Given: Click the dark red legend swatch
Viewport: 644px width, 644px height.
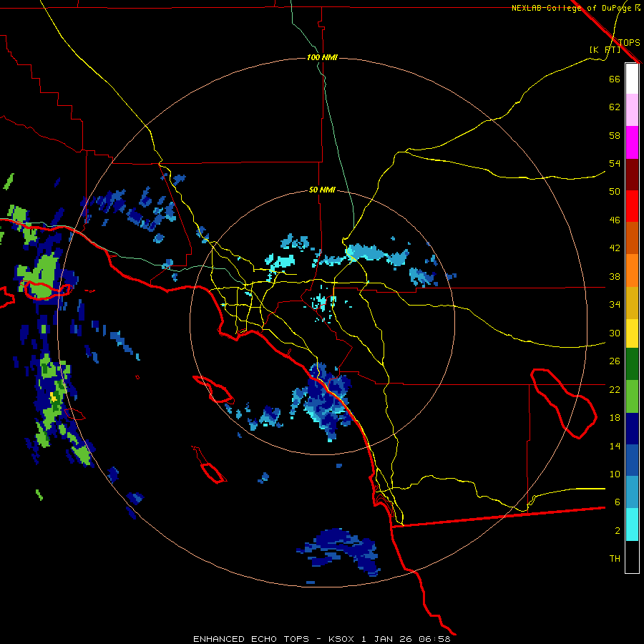Looking at the screenshot, I should [632, 175].
